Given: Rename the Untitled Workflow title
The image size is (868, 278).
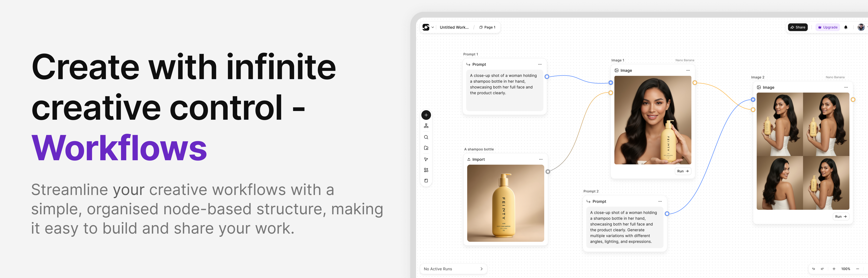Looking at the screenshot, I should click(454, 27).
